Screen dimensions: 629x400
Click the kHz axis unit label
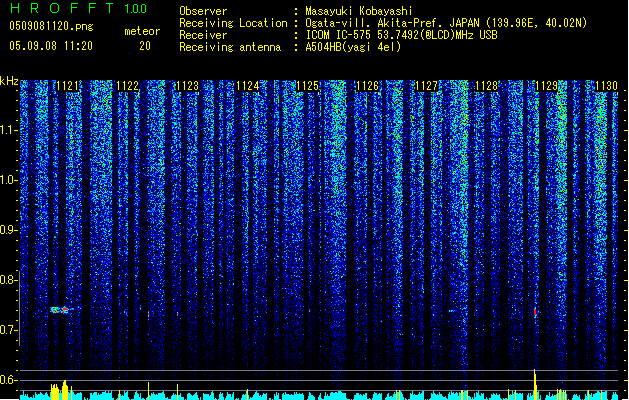tap(9, 81)
